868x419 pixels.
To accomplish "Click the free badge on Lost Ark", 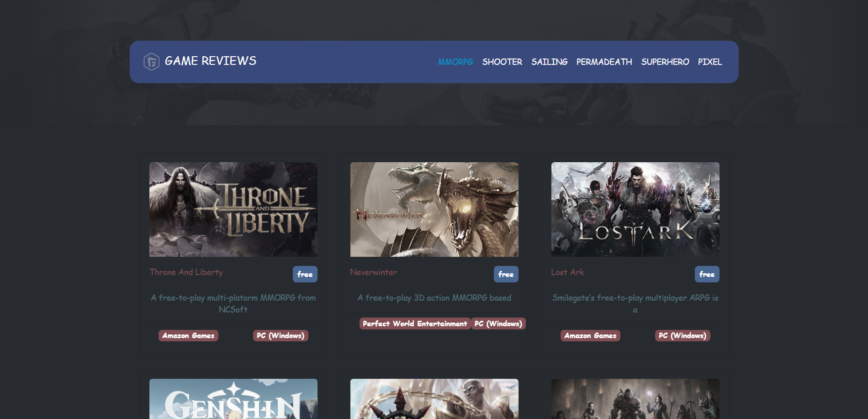I will click(707, 274).
